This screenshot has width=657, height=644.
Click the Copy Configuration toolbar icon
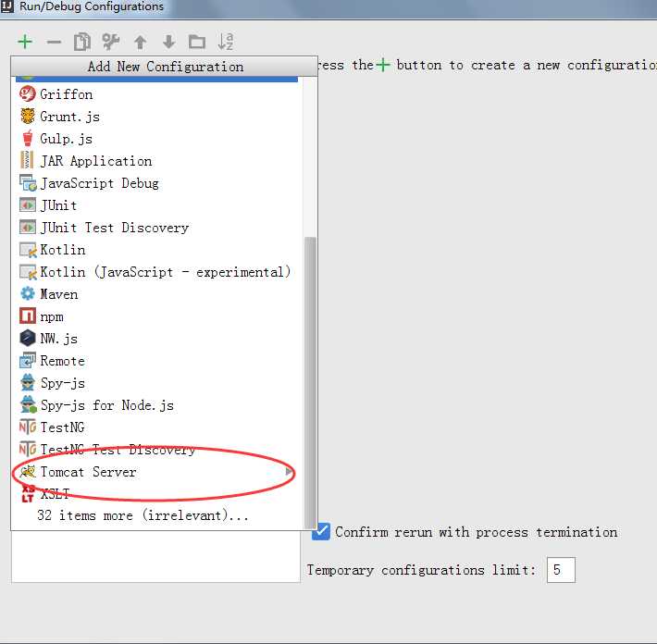coord(82,42)
